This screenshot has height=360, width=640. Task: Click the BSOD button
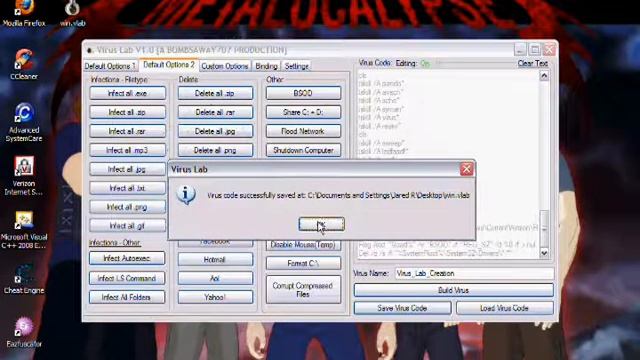(303, 93)
